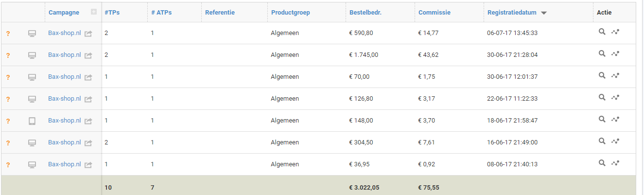This screenshot has height=195, width=644.
Task: Click the ATP count 1 in € 1.745,00 row
Action: (152, 55)
